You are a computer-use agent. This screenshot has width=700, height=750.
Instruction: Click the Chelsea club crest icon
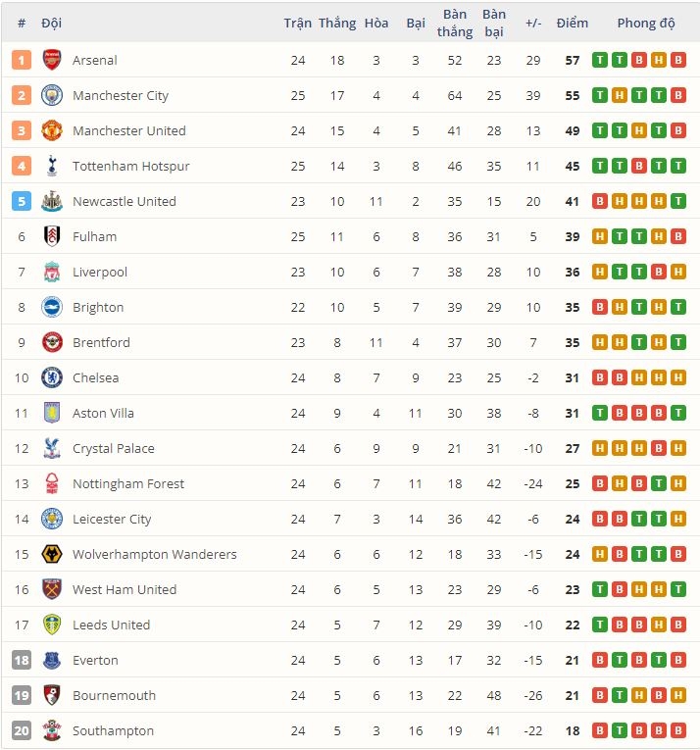coord(52,377)
